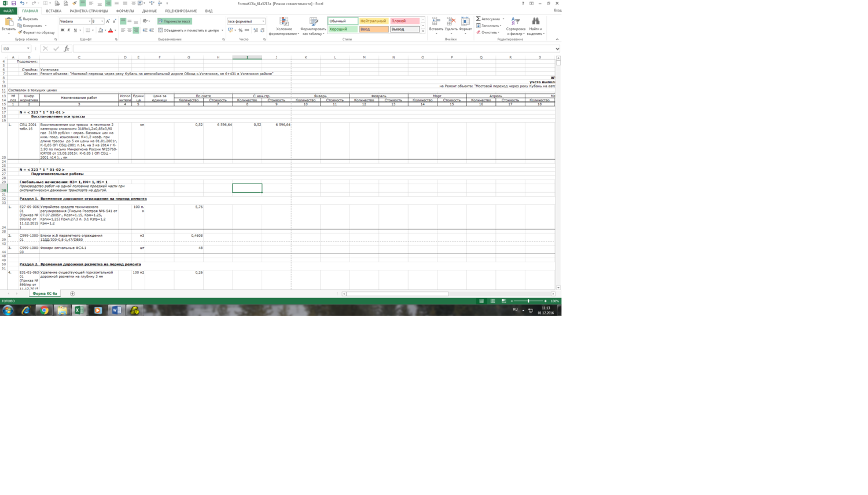The width and height of the screenshot is (868, 495).
Task: Paste using the Вставить clipboard button
Action: click(9, 24)
